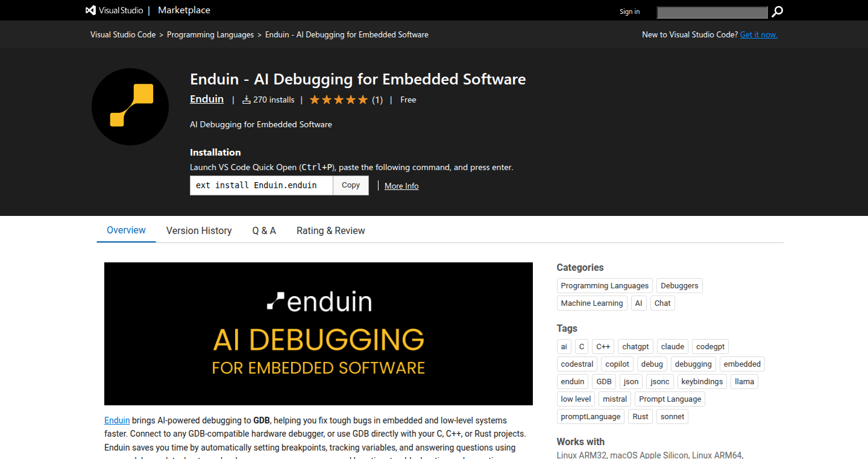868x459 pixels.
Task: Click the five-star rating
Action: click(x=339, y=100)
